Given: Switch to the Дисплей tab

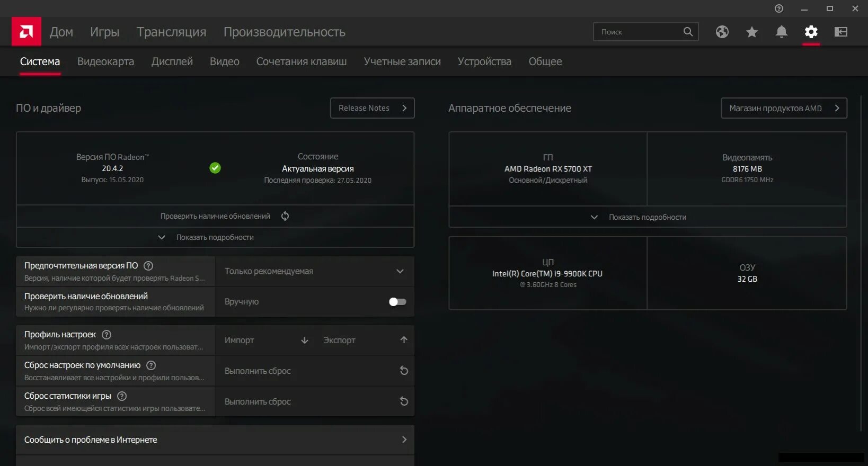Looking at the screenshot, I should coord(172,61).
